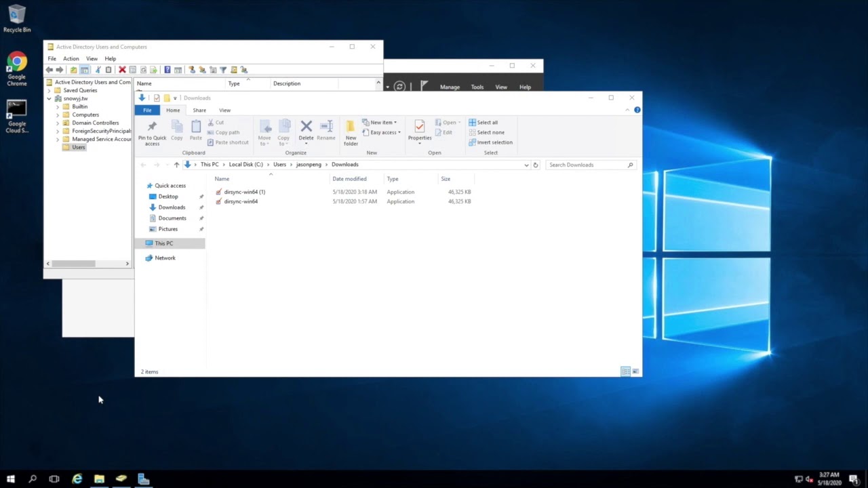Open Google Chrome from the desktop
Viewport: 868px width, 488px height.
point(17,70)
